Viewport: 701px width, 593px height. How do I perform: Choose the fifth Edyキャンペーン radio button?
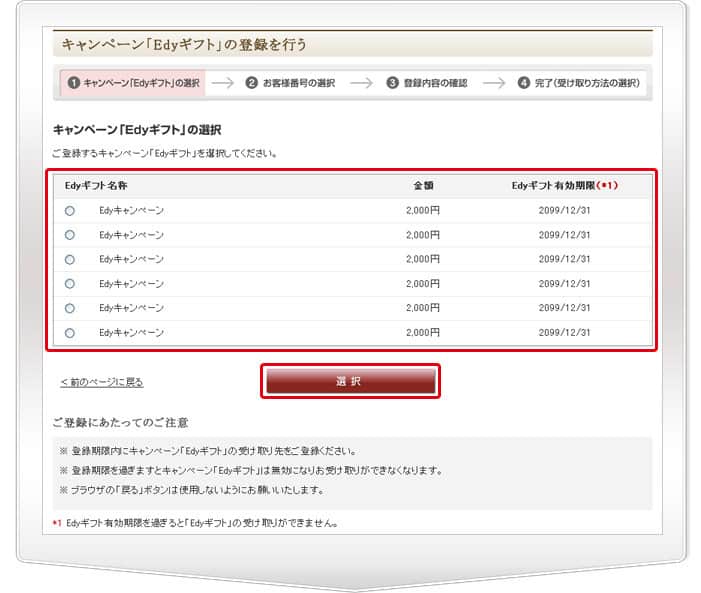click(x=69, y=308)
